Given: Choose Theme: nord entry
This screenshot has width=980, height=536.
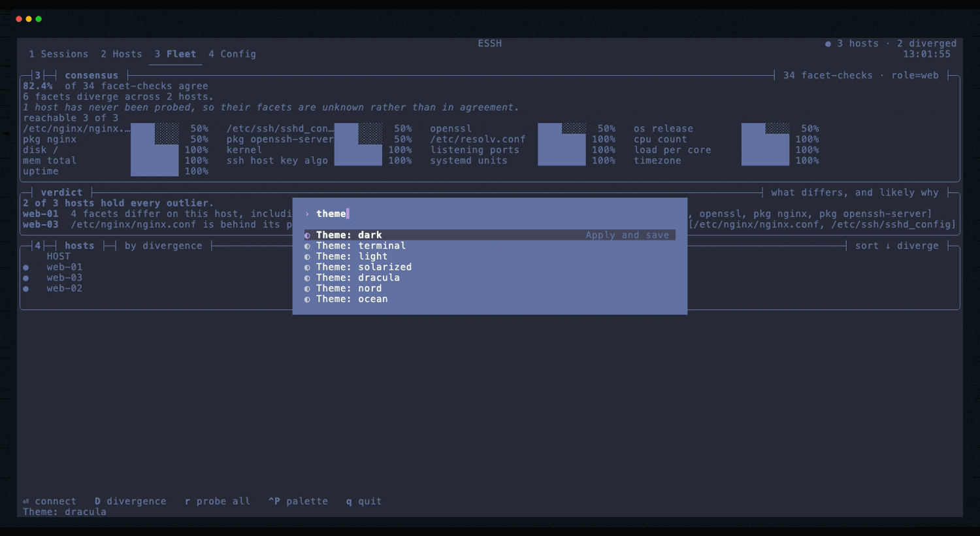Looking at the screenshot, I should pos(490,288).
